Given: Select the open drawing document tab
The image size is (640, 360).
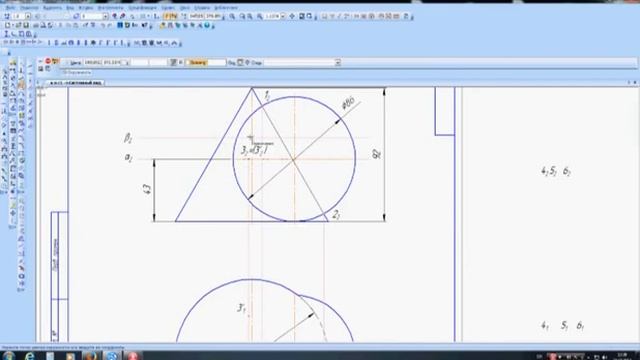Looking at the screenshot, I should 76,83.
